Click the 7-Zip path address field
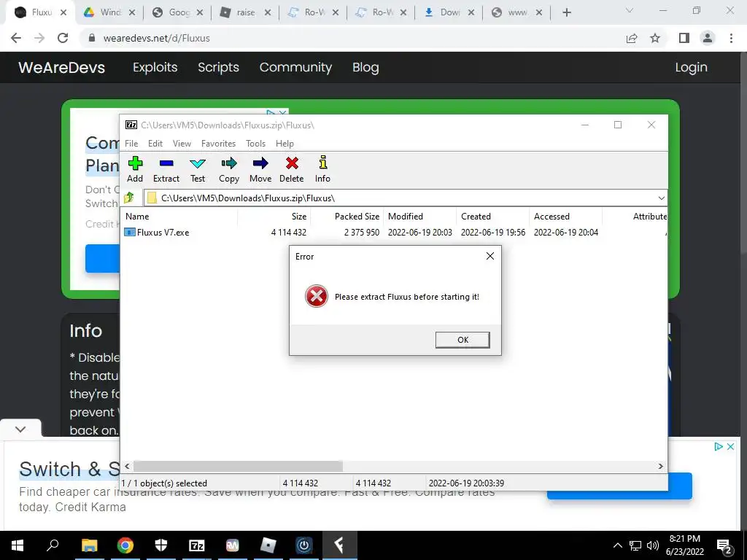Screen dimensions: 747x560 click(400, 198)
